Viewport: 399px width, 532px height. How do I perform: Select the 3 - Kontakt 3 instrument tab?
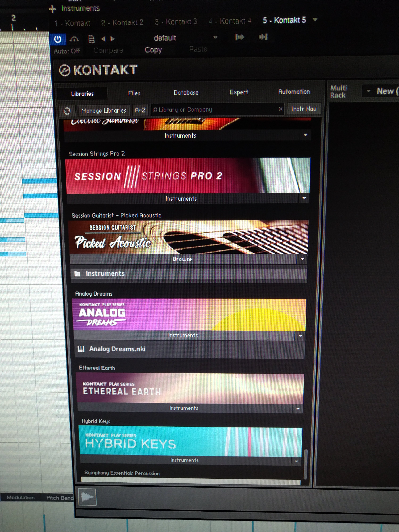176,22
